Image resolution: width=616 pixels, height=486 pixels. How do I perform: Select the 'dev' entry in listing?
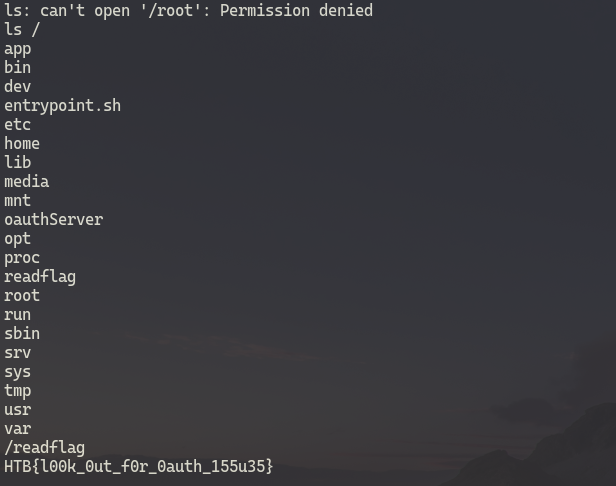coord(18,86)
